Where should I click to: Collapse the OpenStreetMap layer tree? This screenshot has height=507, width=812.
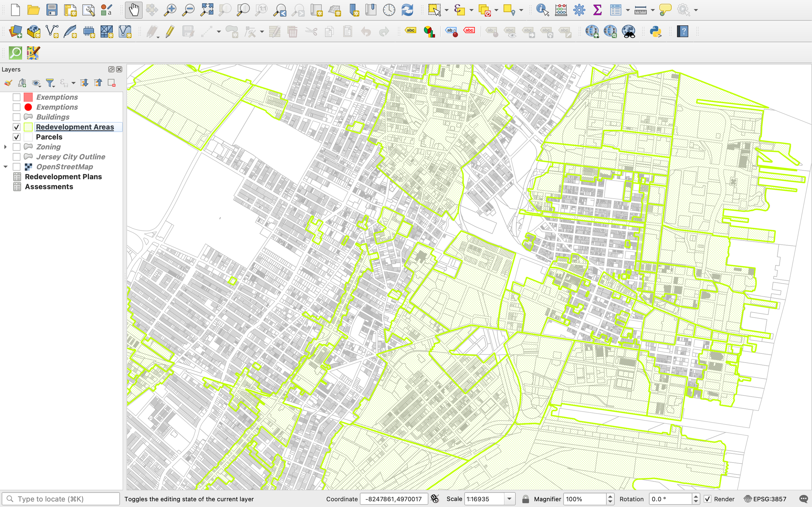point(6,167)
